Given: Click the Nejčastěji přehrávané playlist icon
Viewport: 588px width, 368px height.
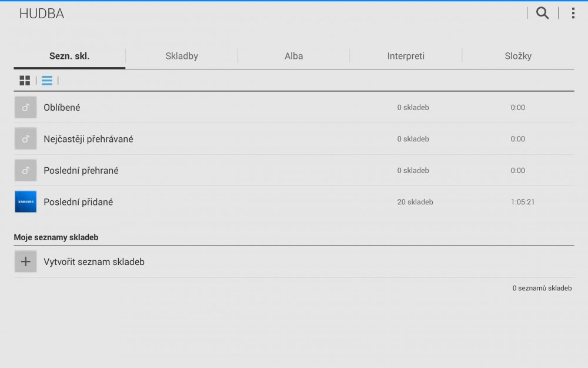Looking at the screenshot, I should tap(25, 138).
